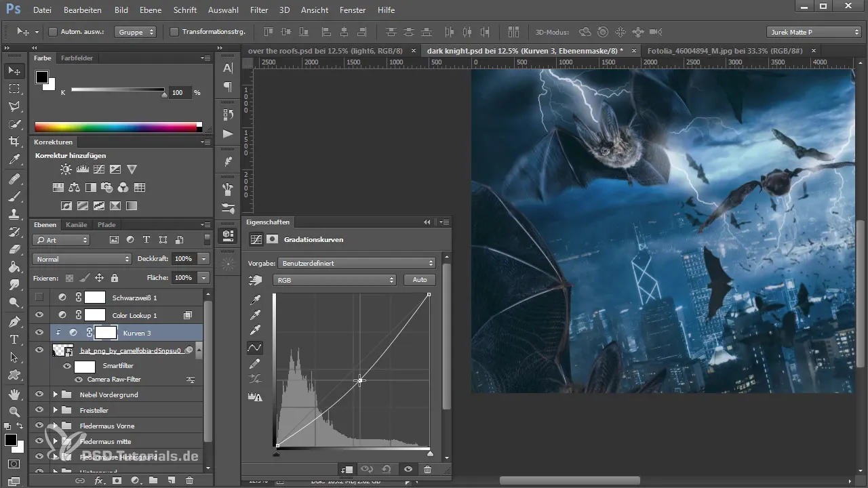Delete adjustment via Eigenschaften trash icon
868x488 pixels.
(x=427, y=469)
